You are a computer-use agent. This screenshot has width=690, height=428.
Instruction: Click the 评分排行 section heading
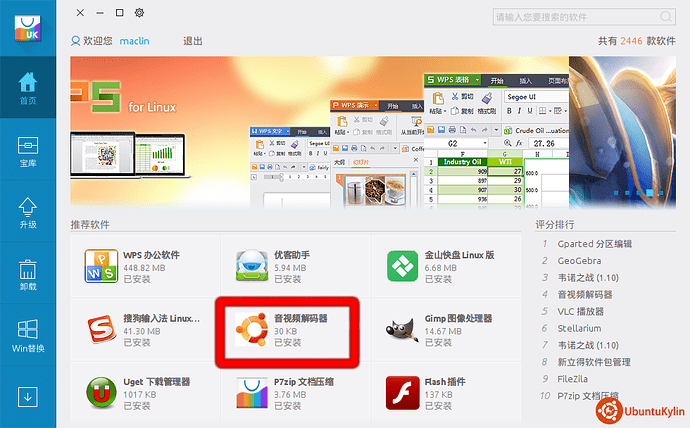tap(555, 225)
